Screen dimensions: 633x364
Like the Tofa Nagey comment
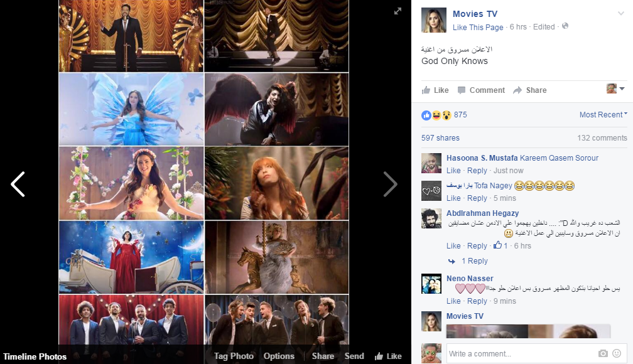tap(453, 198)
